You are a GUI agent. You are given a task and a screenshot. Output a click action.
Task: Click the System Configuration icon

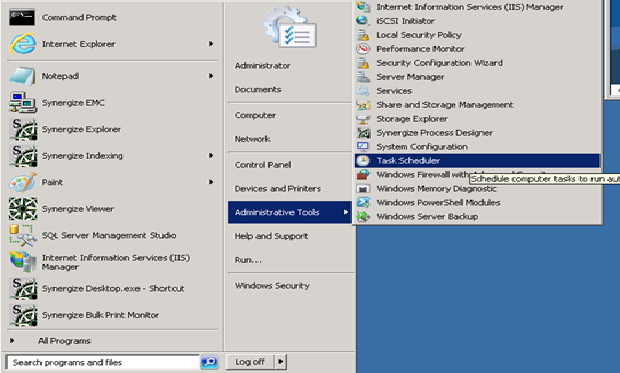(363, 146)
